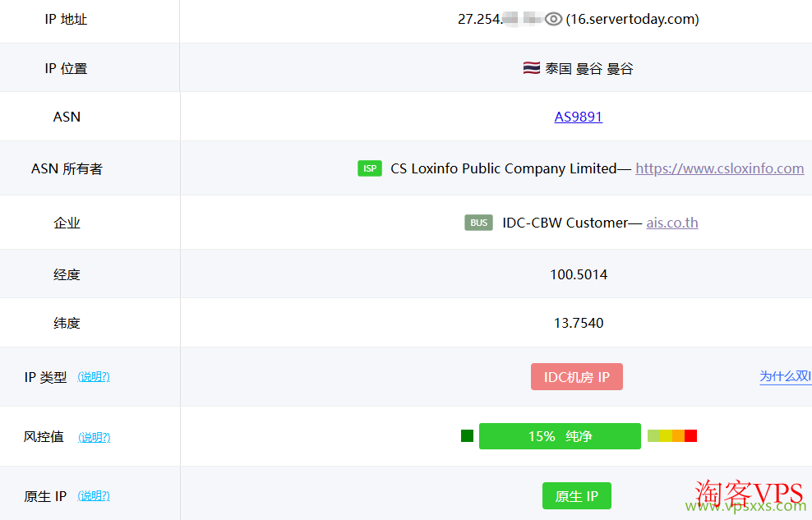
Task: Open 说明? help next to 风控值
Action: click(94, 437)
